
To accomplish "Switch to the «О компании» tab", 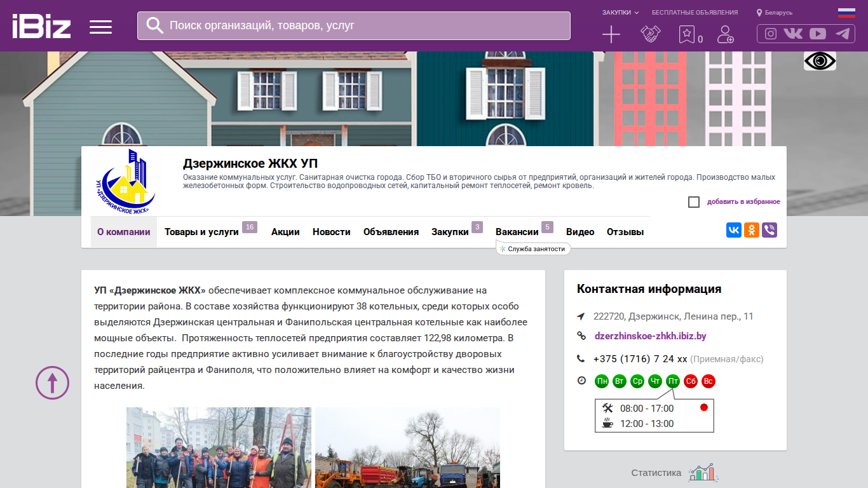I will [x=123, y=232].
